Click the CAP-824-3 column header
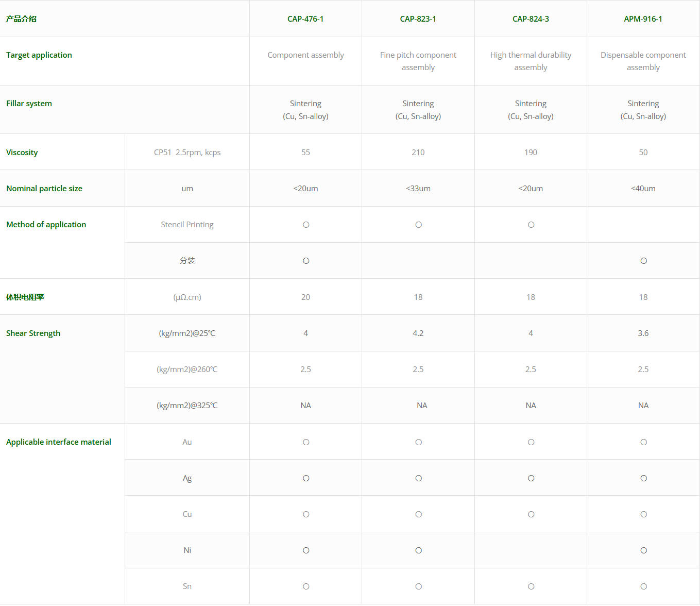Image resolution: width=700 pixels, height=606 pixels. tap(531, 19)
